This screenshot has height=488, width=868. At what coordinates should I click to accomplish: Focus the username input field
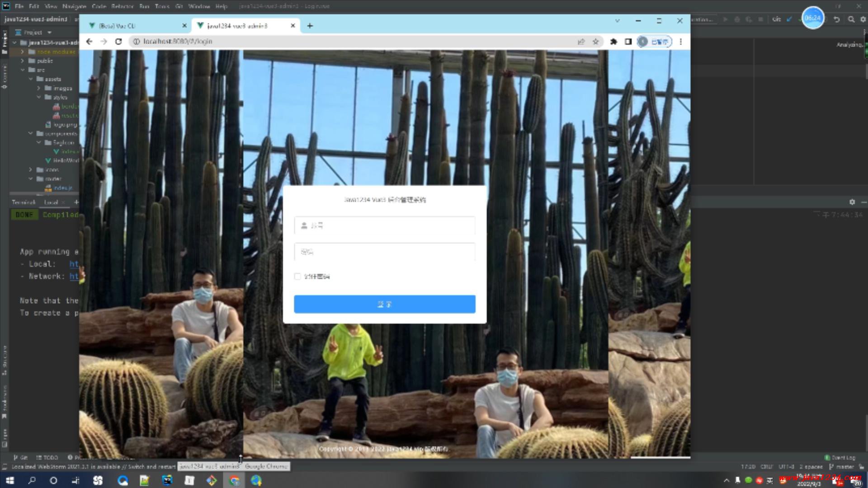point(385,225)
